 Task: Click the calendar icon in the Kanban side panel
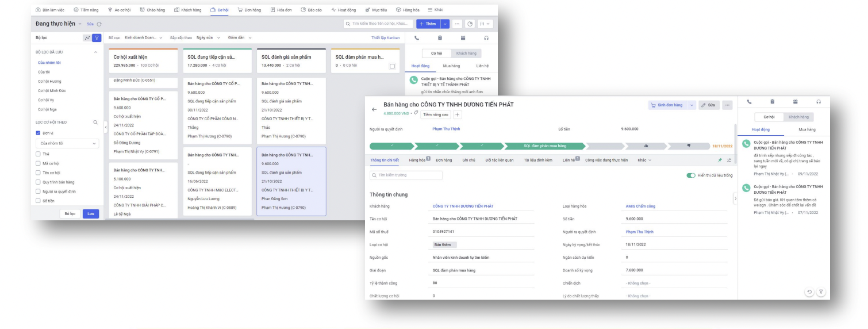(463, 38)
